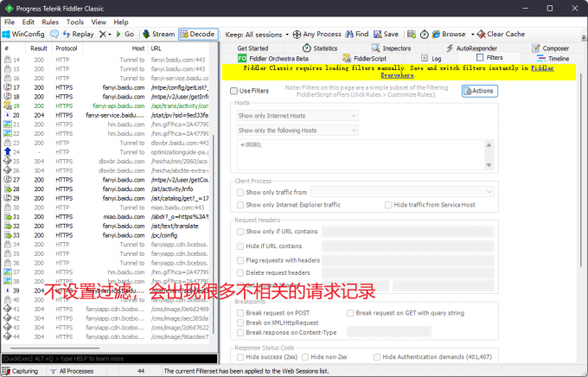Enable the Use Filters checkbox
Viewport: 588px width, 377px height.
point(234,91)
